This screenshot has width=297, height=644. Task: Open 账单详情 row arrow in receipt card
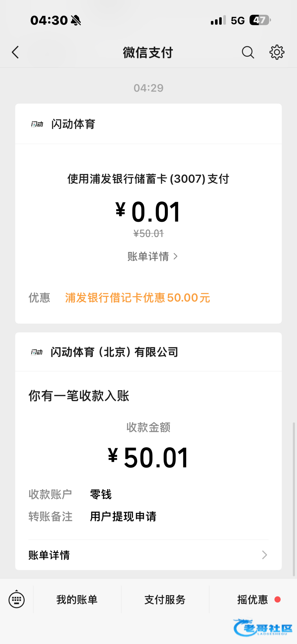pyautogui.click(x=264, y=555)
